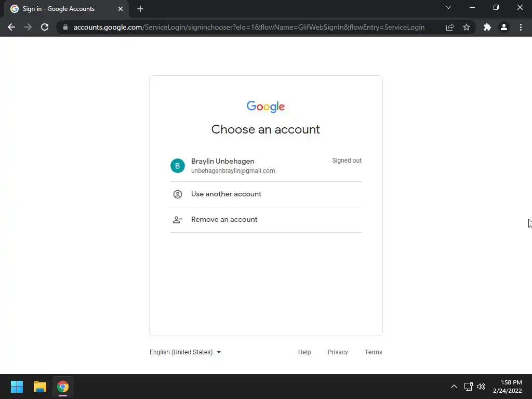Click the browser forward arrow
The height and width of the screenshot is (399, 532).
(28, 27)
